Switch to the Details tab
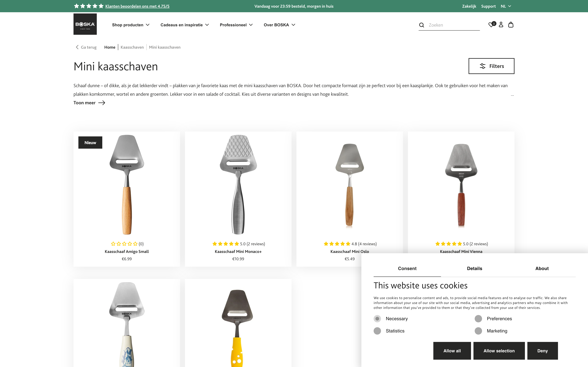The width and height of the screenshot is (588, 367). pyautogui.click(x=474, y=269)
